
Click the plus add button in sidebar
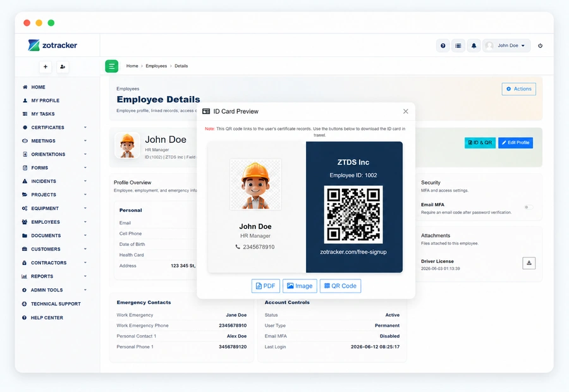pyautogui.click(x=46, y=67)
